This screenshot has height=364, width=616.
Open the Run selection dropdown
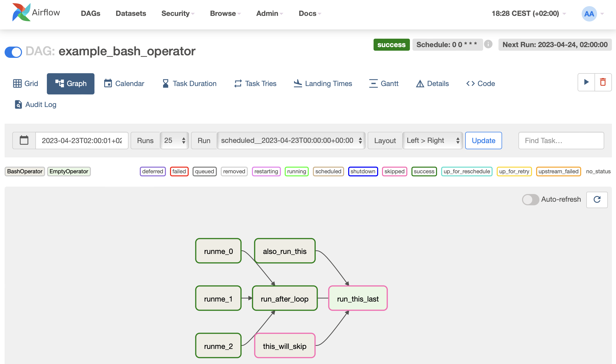pos(291,140)
